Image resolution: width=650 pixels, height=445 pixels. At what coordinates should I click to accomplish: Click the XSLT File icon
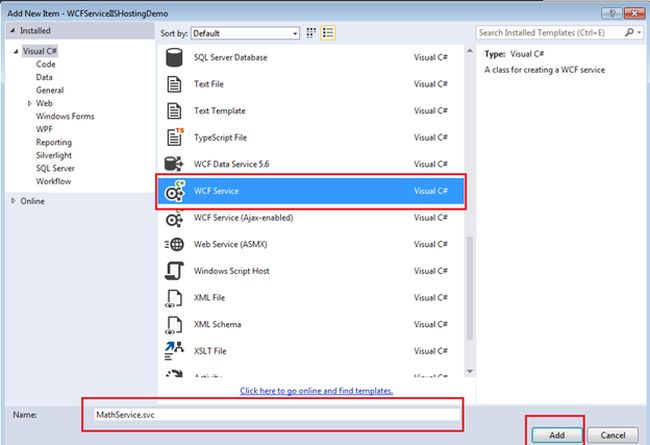tap(174, 351)
